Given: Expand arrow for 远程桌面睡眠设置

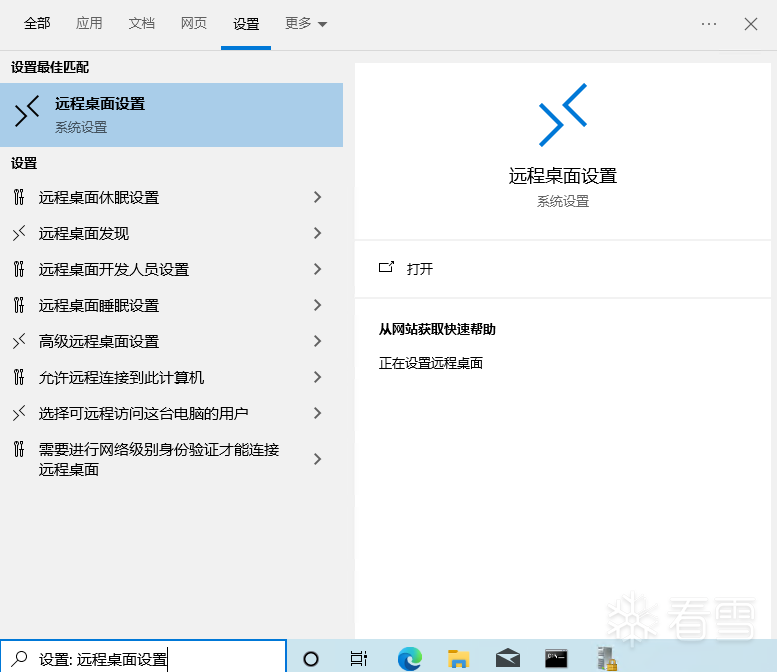Looking at the screenshot, I should [318, 305].
